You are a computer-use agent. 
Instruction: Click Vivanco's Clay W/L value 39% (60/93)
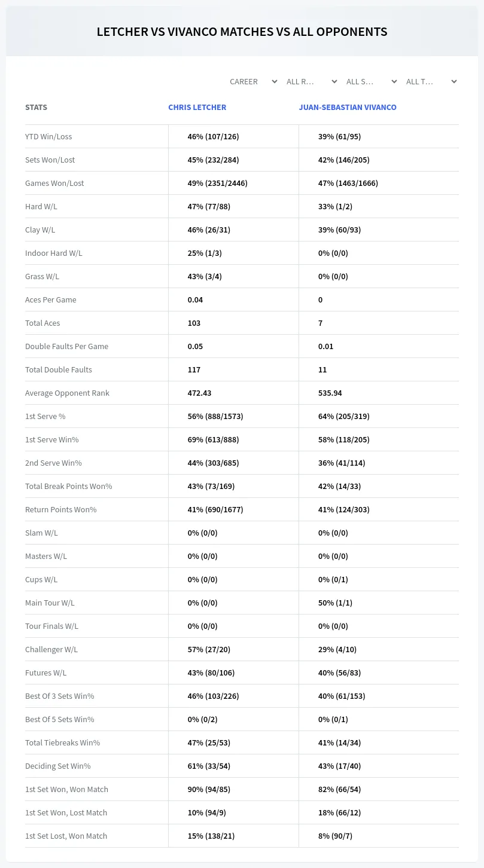tap(339, 230)
